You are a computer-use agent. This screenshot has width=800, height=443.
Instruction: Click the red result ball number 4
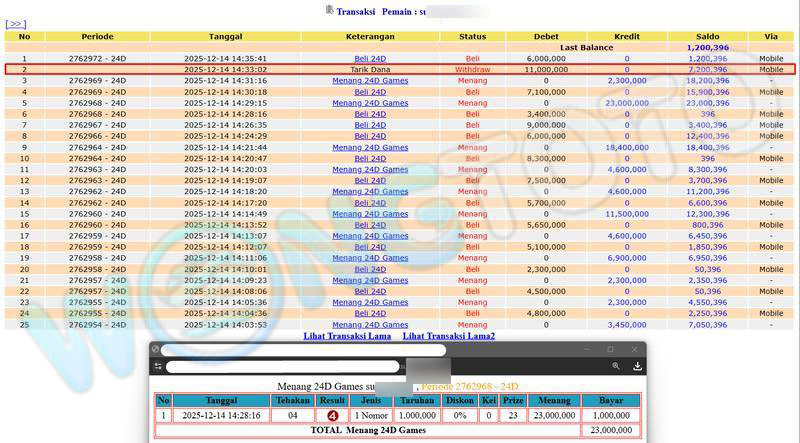(x=332, y=415)
